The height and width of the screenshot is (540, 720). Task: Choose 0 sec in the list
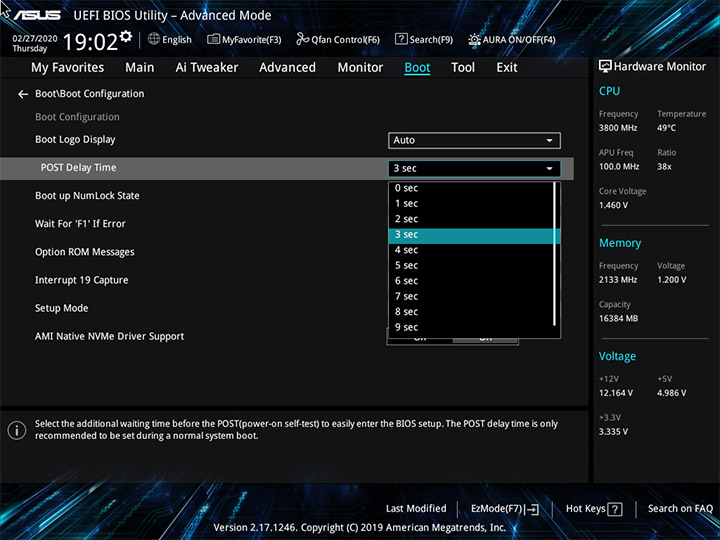point(472,188)
